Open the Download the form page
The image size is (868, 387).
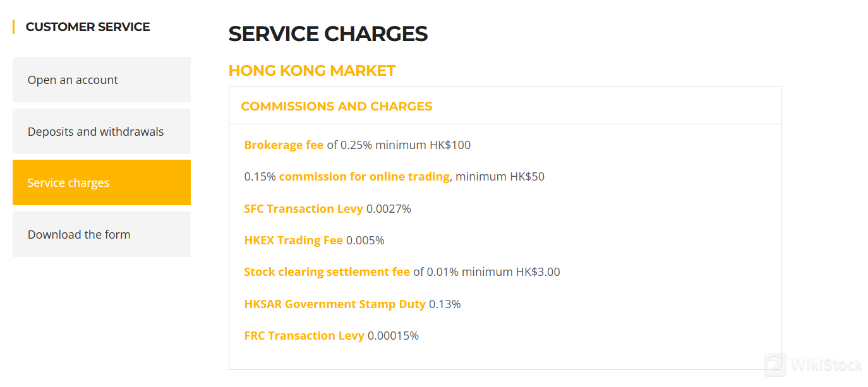(x=79, y=234)
